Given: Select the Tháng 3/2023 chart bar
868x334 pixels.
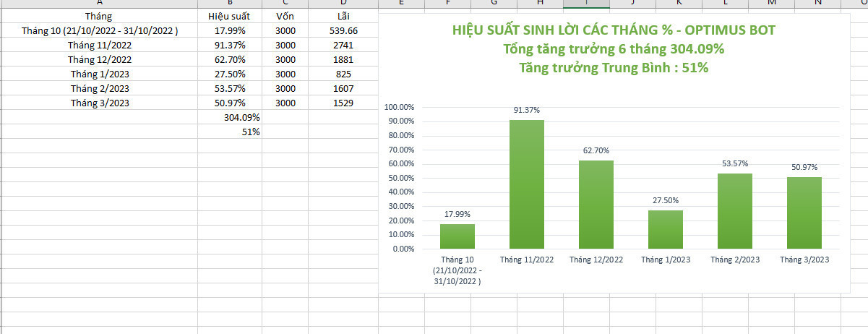Looking at the screenshot, I should 804,213.
